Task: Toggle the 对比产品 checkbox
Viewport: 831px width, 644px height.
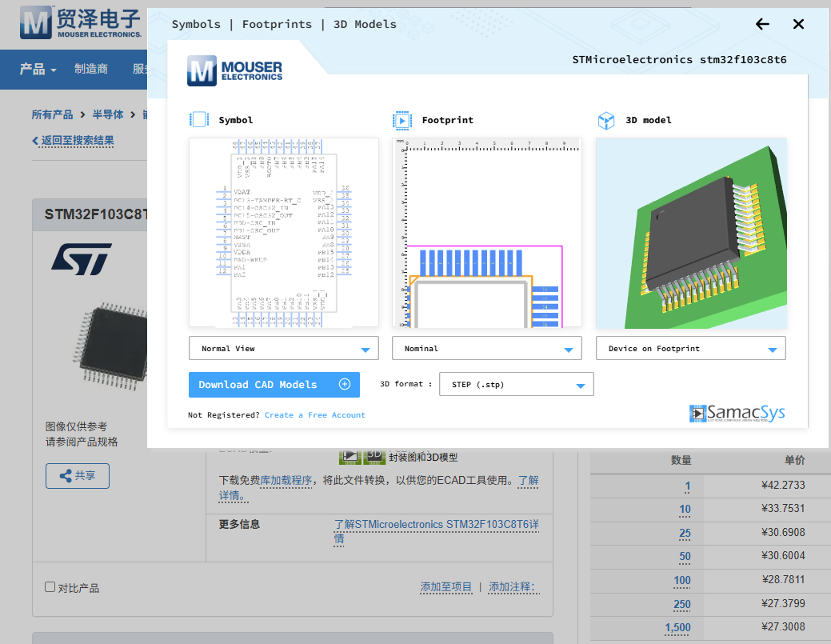Action: pyautogui.click(x=50, y=586)
